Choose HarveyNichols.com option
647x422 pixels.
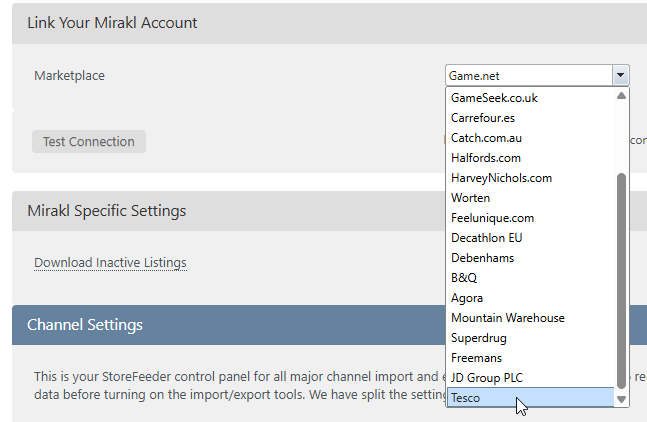[x=530, y=178]
